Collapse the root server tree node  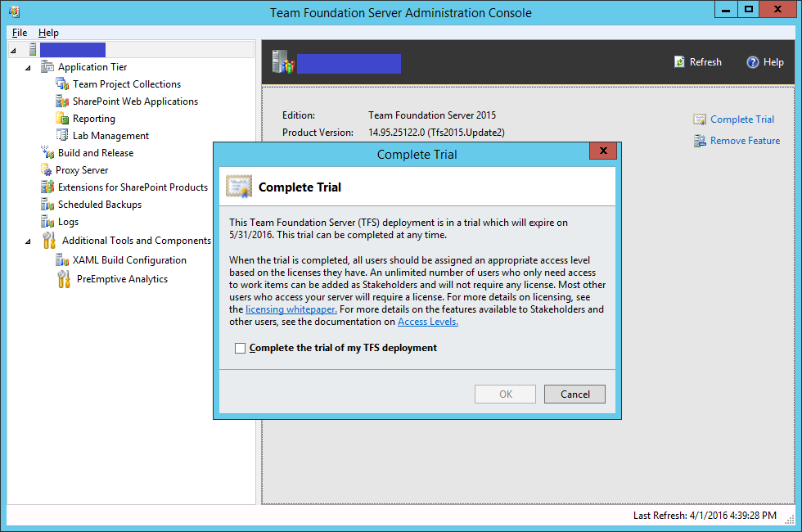pyautogui.click(x=14, y=50)
